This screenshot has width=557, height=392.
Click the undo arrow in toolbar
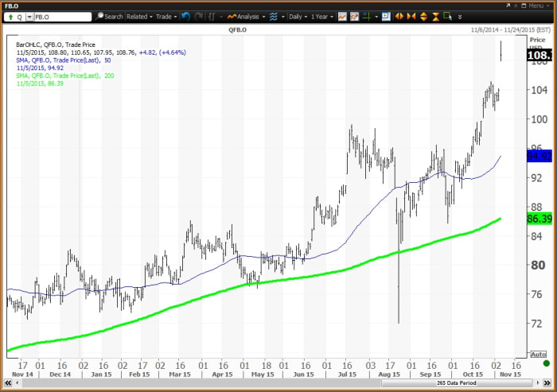pos(185,16)
